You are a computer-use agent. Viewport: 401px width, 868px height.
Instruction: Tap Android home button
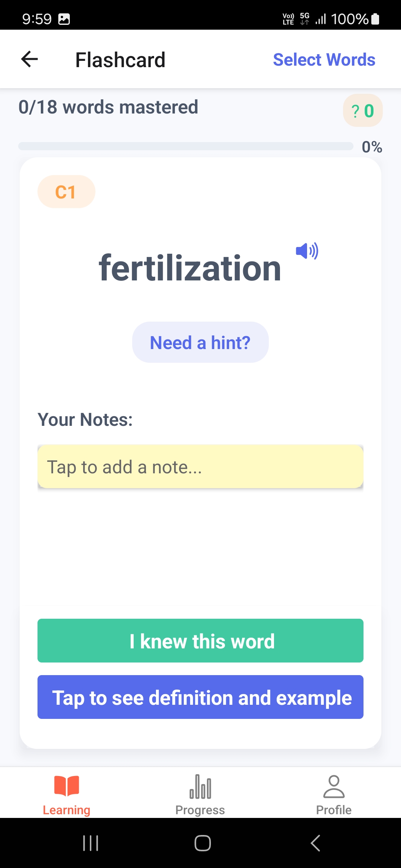203,843
